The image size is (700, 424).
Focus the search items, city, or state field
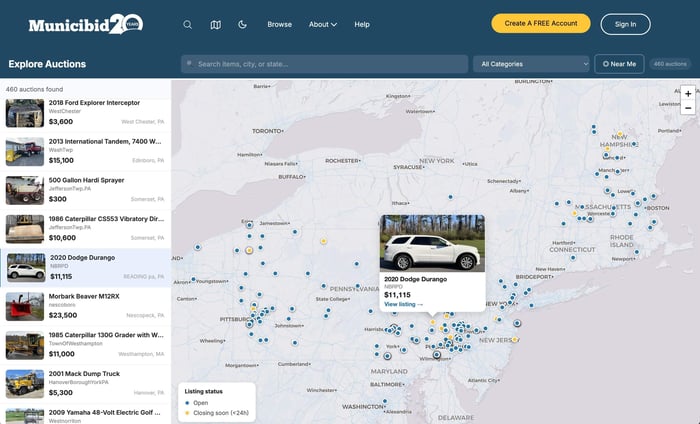(x=325, y=64)
